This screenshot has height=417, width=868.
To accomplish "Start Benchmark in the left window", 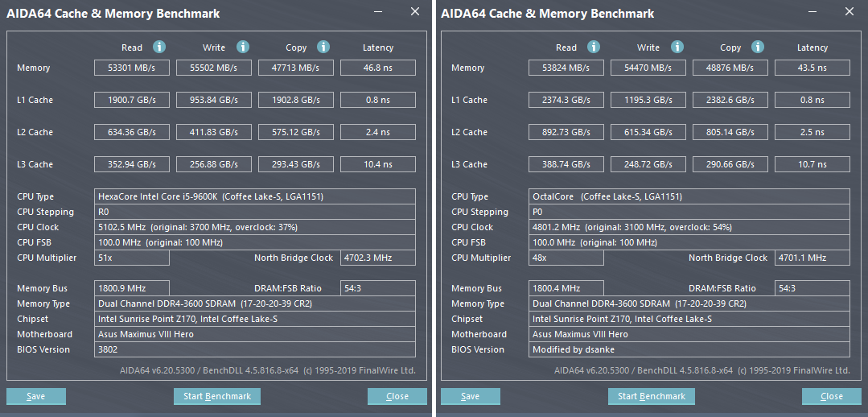I will tap(217, 396).
